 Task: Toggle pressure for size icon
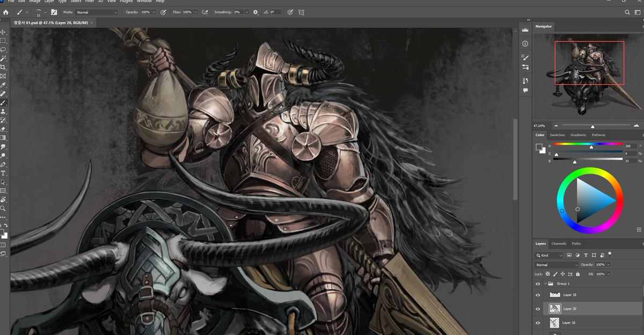click(290, 12)
